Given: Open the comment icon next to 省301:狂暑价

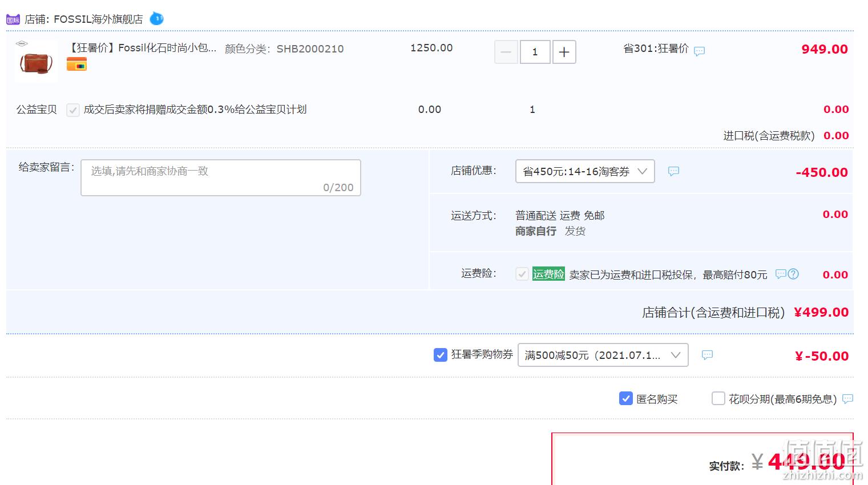Looking at the screenshot, I should [699, 51].
